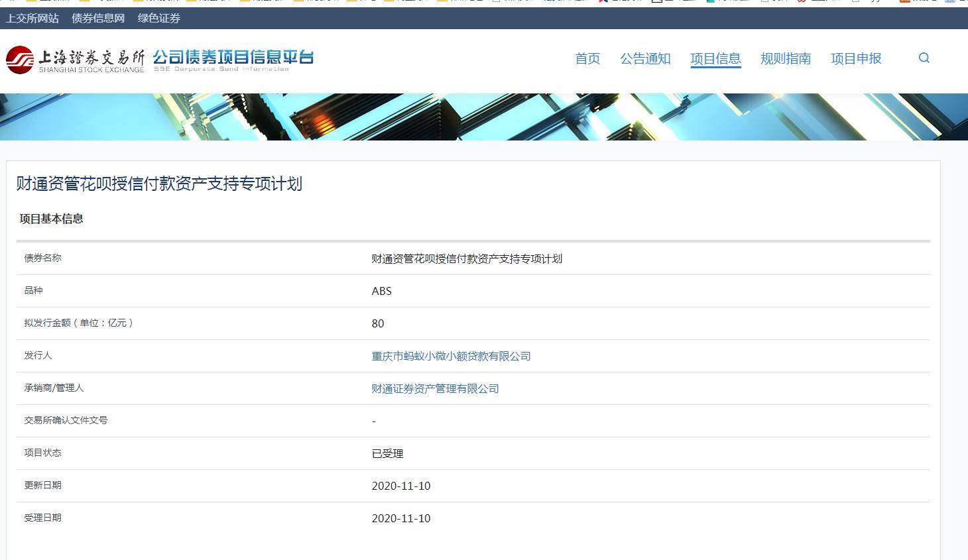Go to 债券信息网 in top bar
The image size is (968, 560).
(x=98, y=19)
